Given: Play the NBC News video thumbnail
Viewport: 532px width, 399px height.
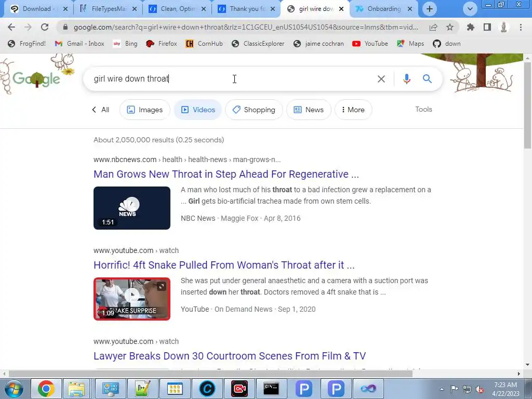Looking at the screenshot, I should tap(132, 208).
